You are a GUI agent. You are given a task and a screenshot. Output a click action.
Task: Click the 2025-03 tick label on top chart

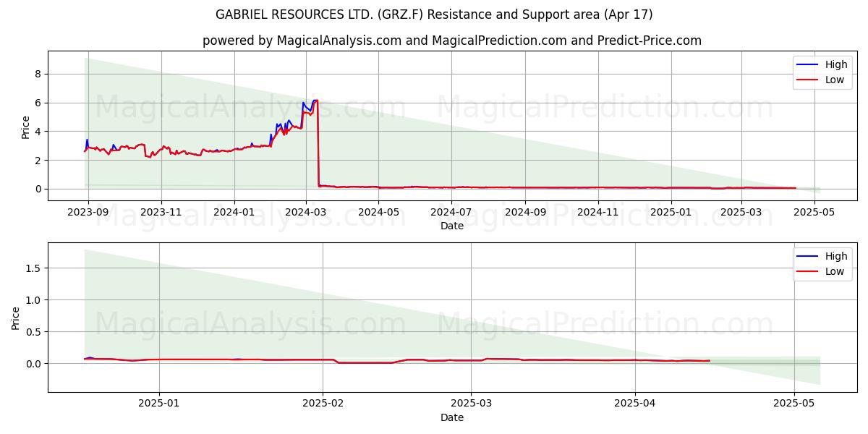pyautogui.click(x=741, y=213)
